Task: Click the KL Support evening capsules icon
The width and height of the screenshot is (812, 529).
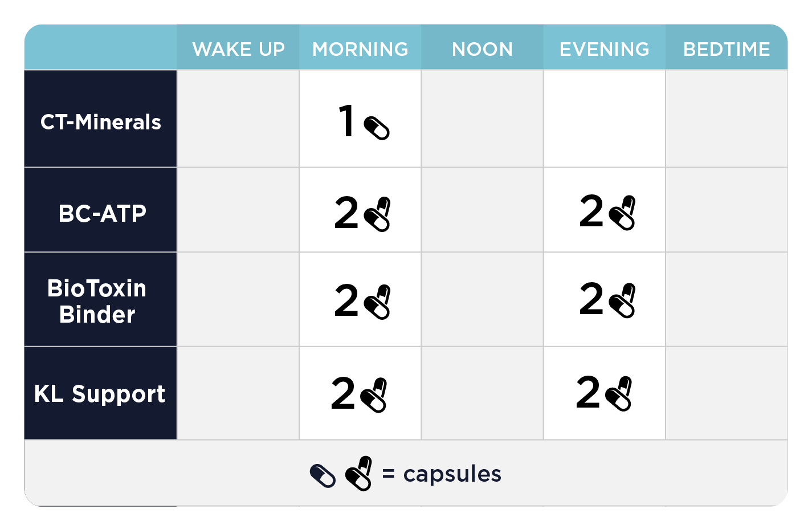Action: coord(619,393)
